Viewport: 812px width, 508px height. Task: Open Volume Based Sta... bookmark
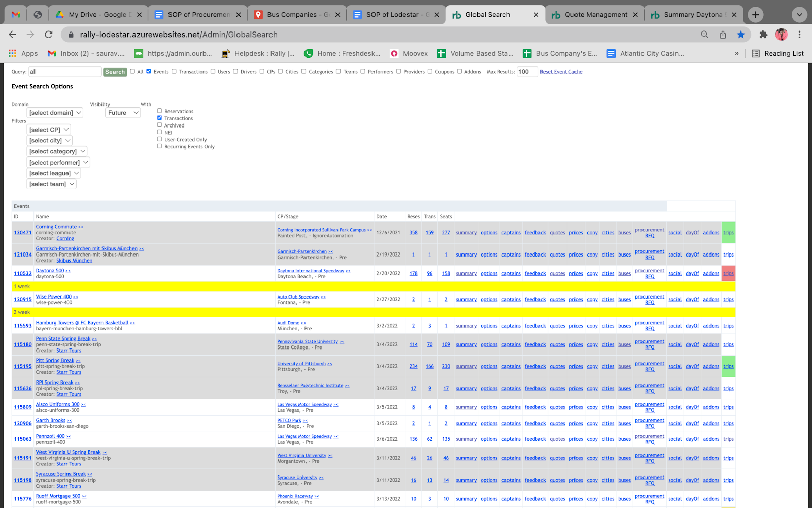coord(476,53)
